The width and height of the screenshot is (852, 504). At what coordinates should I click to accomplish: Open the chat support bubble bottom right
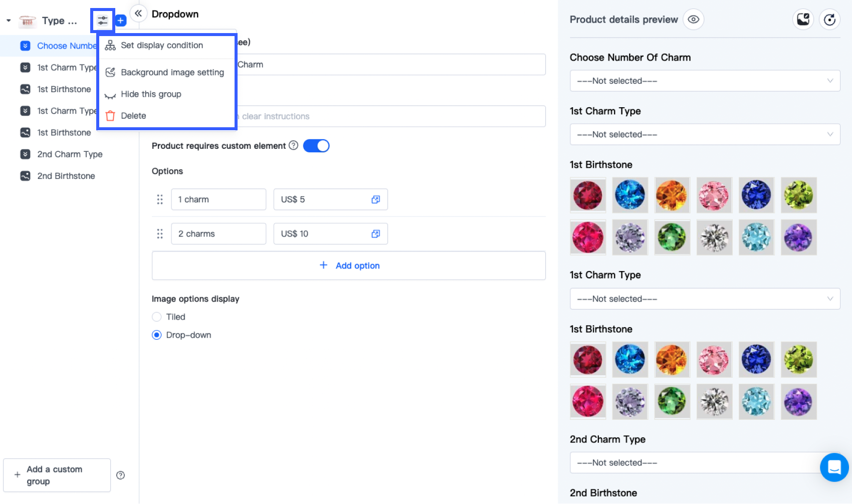click(x=834, y=467)
